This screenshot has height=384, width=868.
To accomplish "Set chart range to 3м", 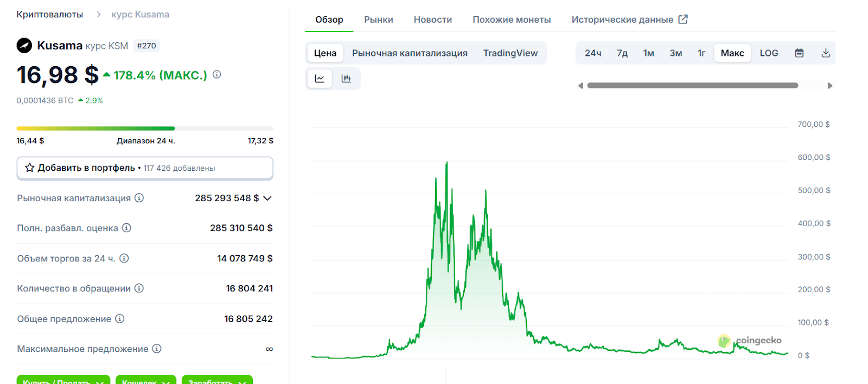I will [676, 53].
